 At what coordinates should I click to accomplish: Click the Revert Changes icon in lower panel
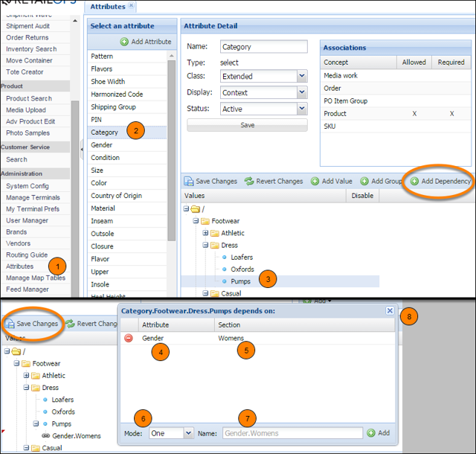pyautogui.click(x=70, y=324)
